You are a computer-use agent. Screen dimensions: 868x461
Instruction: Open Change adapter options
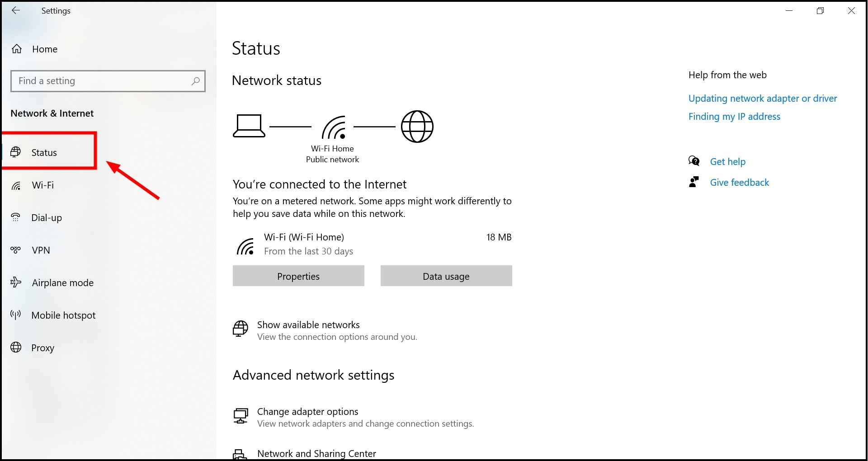307,412
